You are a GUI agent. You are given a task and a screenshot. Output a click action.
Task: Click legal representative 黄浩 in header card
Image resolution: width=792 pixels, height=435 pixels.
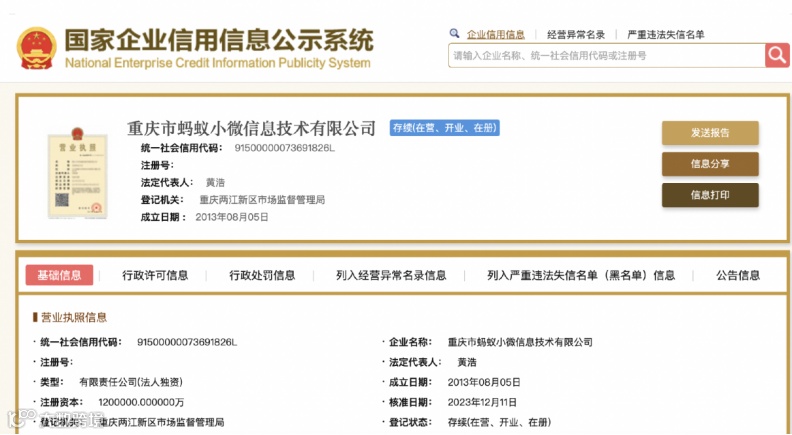215,182
